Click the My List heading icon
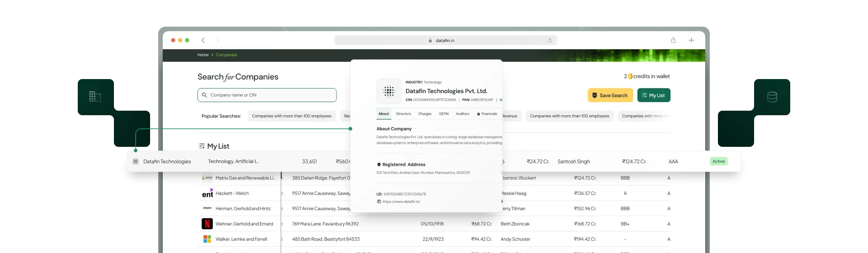 202,146
